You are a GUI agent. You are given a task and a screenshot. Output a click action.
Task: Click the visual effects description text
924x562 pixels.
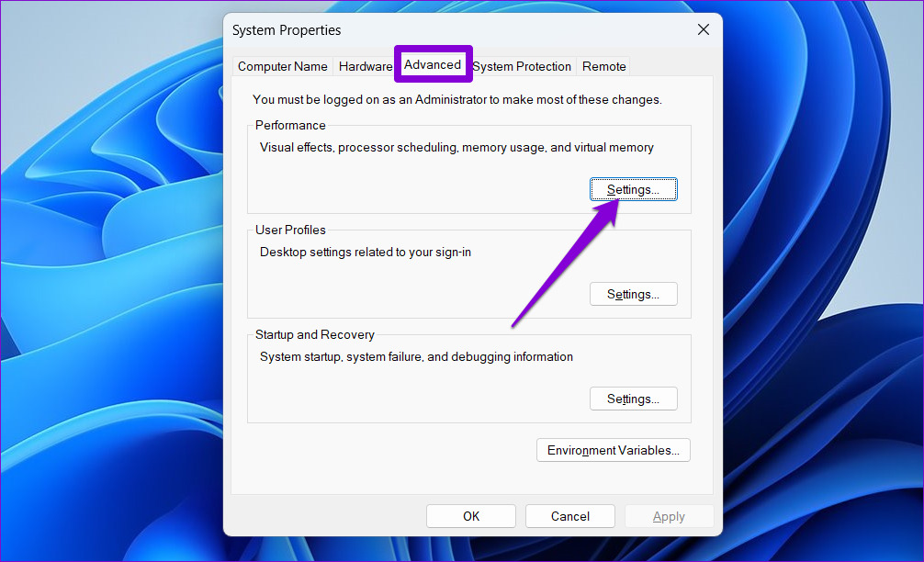pos(456,147)
